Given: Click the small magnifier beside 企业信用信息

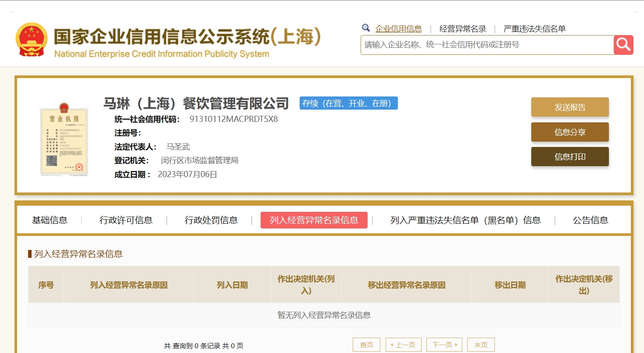Looking at the screenshot, I should 366,28.
